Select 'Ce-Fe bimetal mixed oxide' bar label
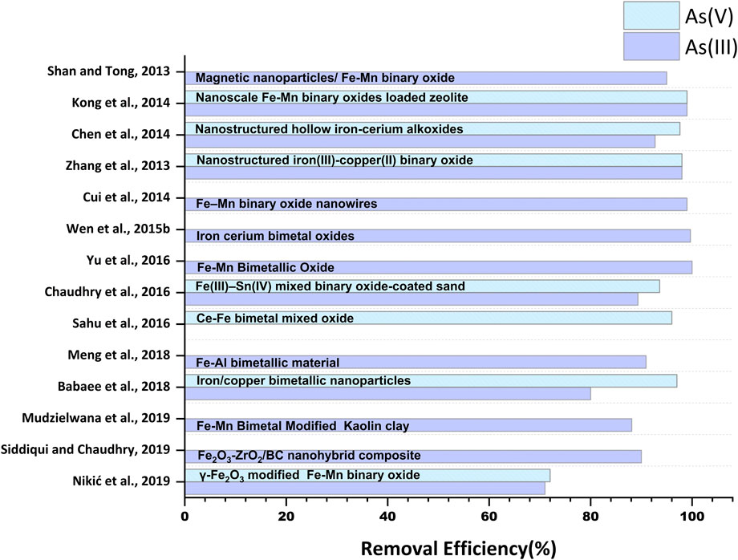738x560 pixels. (x=275, y=319)
